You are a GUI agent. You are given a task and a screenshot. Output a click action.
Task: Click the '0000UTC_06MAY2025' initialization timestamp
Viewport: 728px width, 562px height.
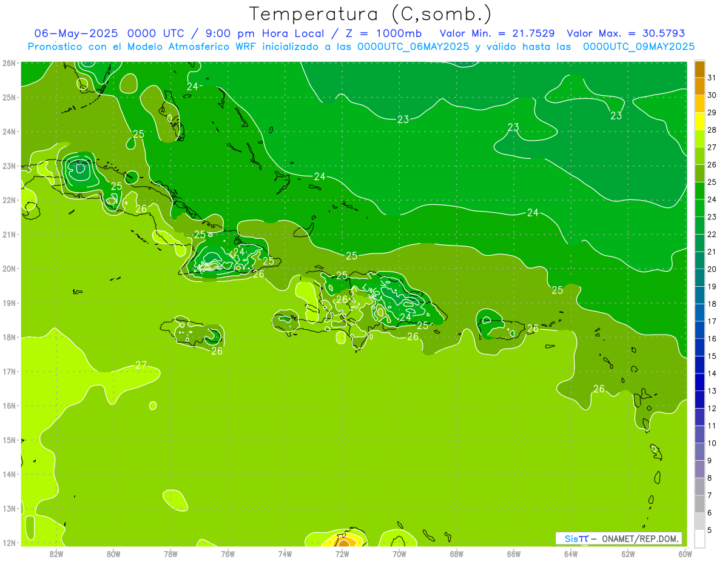[413, 46]
